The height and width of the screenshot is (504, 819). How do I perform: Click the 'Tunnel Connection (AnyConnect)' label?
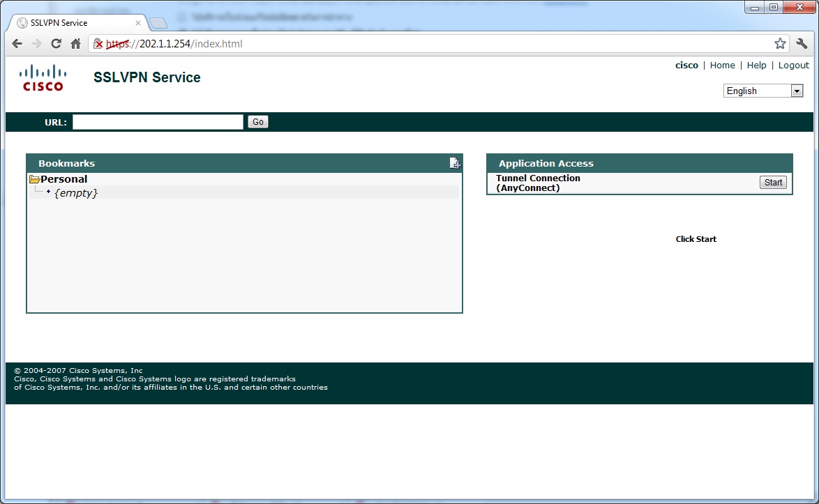tap(538, 183)
